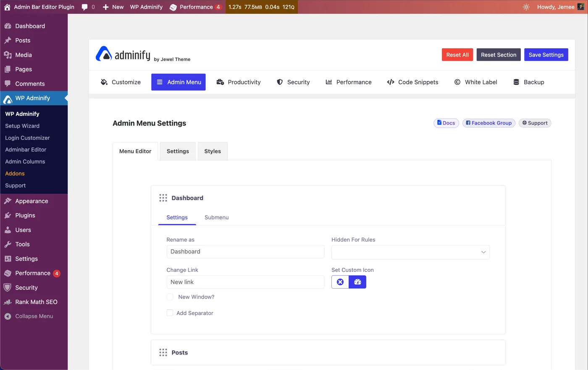
Task: Open the Security settings section
Action: click(x=293, y=82)
